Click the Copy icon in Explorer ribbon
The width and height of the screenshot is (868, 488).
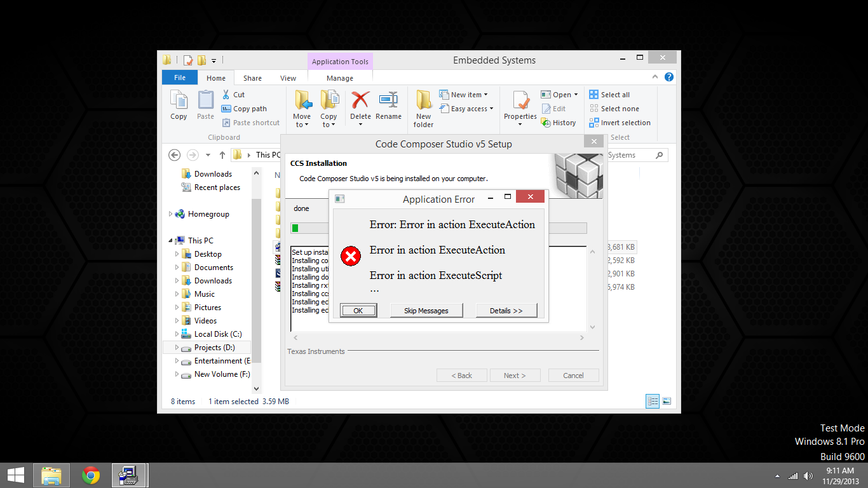pos(179,105)
